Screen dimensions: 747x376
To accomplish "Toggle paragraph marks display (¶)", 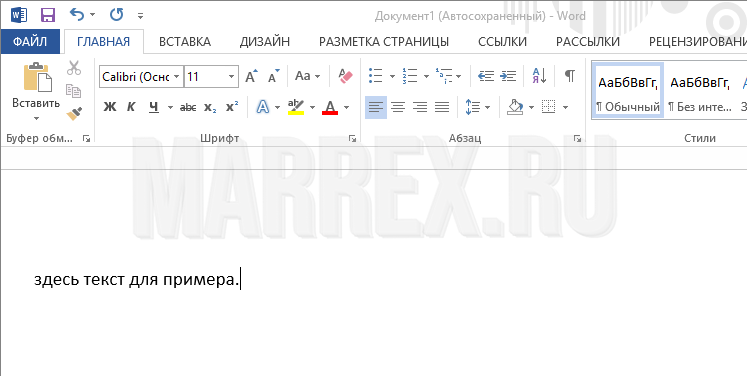I will coord(569,76).
